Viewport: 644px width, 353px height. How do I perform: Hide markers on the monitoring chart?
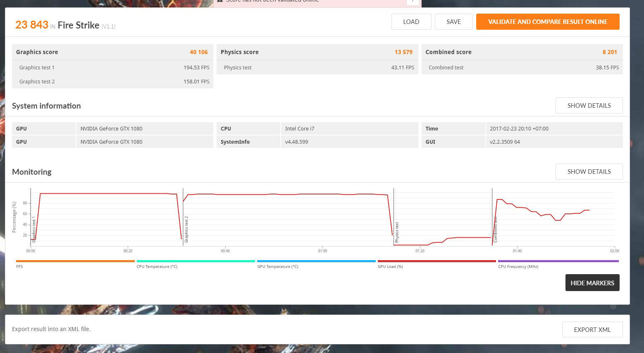pos(592,283)
